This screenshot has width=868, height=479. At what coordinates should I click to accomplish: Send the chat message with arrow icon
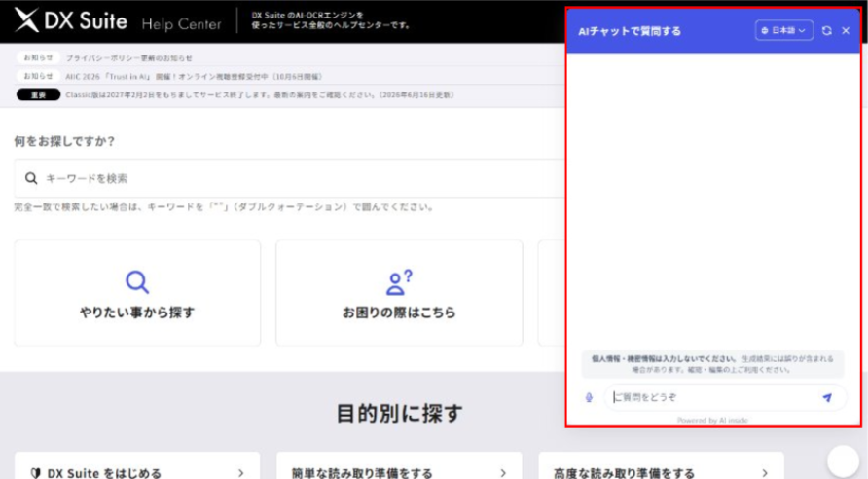click(827, 397)
